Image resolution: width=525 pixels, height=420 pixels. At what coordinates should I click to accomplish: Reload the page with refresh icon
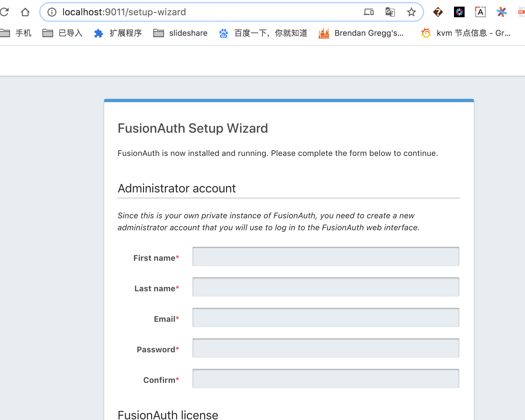click(4, 12)
